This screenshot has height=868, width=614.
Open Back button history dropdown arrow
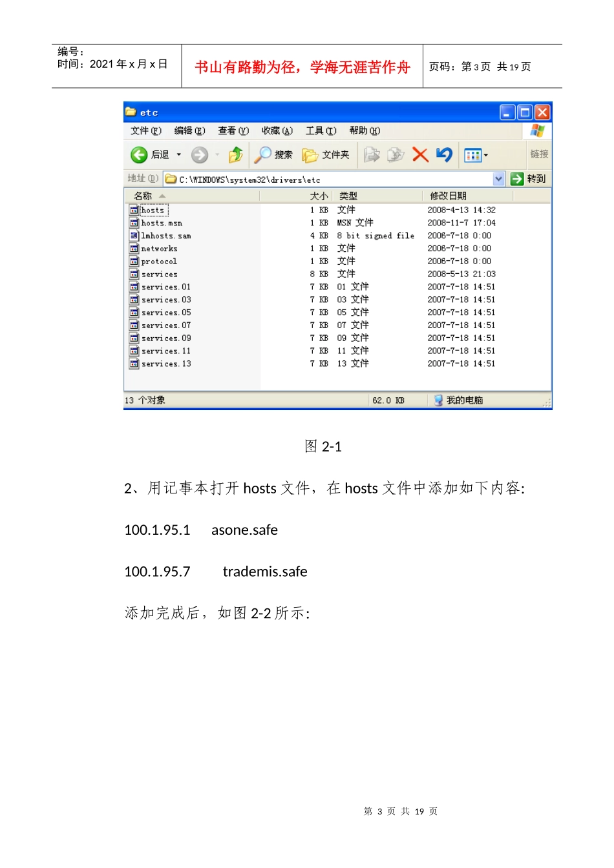tap(179, 155)
